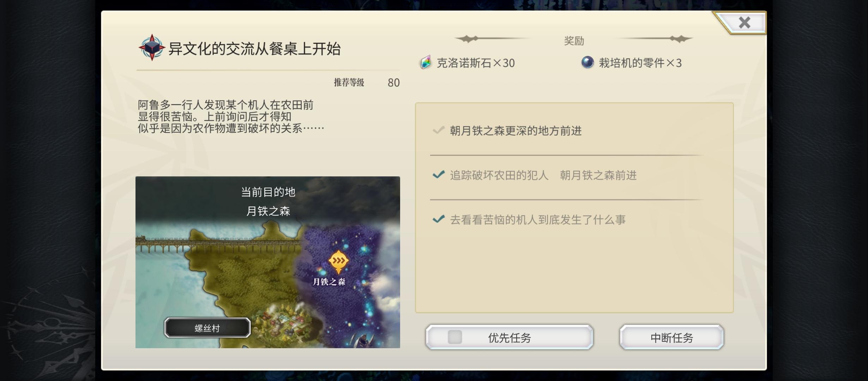The image size is (868, 381).
Task: Click the checkmark beside 去看看苦恼的机人
Action: (x=439, y=219)
